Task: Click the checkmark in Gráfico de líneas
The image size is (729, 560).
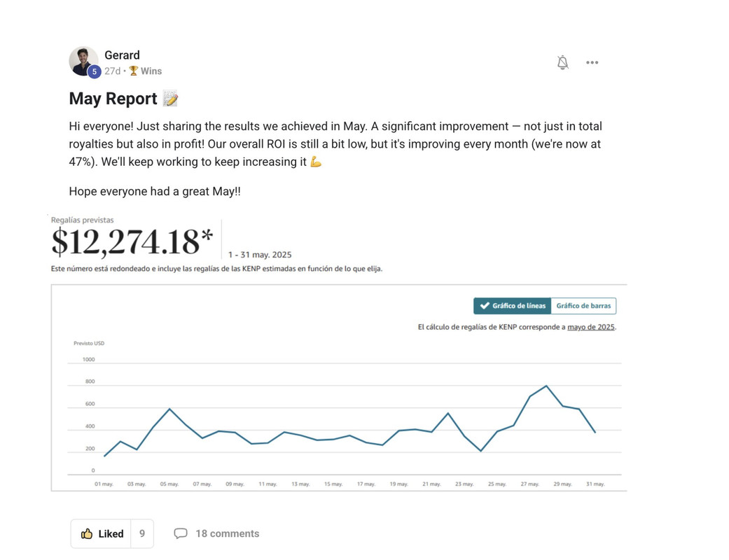Action: point(485,306)
